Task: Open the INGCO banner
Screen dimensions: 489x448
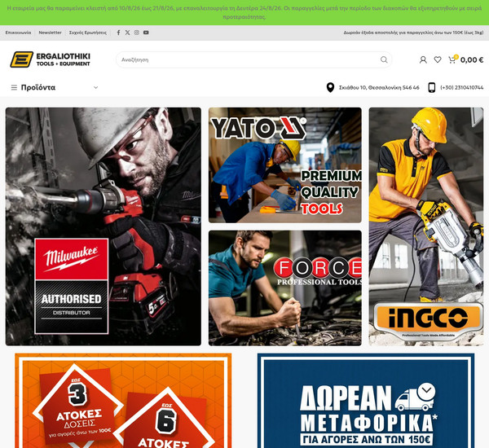Action: click(426, 226)
